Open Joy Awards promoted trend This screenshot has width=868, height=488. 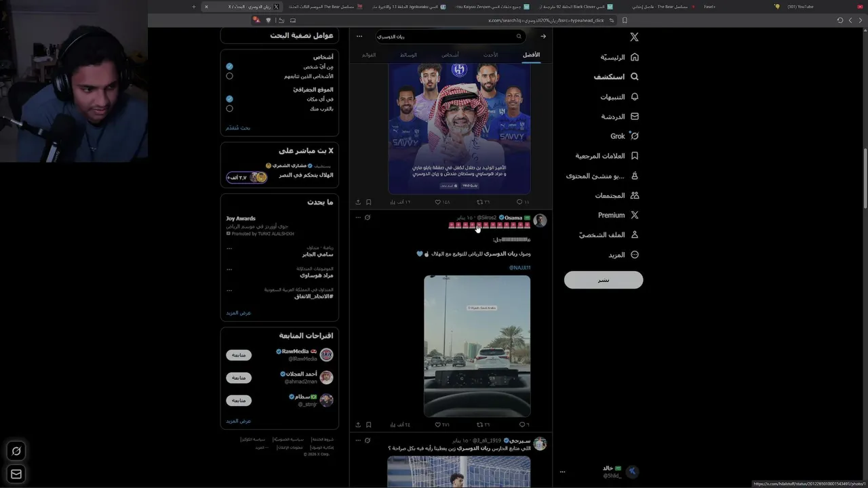(279, 226)
